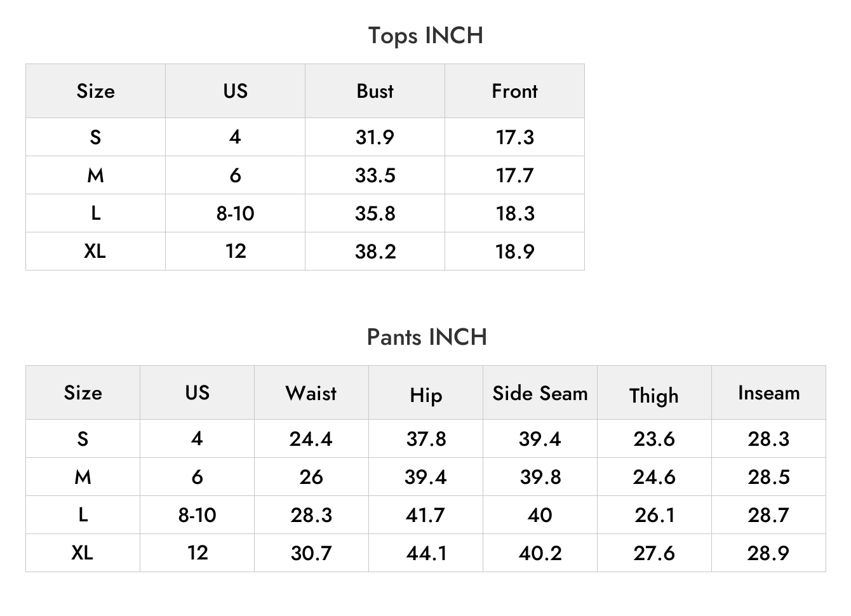Screen dimensions: 851x616
Task: Click the 28.9 inseam value for XL
Action: click(x=768, y=553)
